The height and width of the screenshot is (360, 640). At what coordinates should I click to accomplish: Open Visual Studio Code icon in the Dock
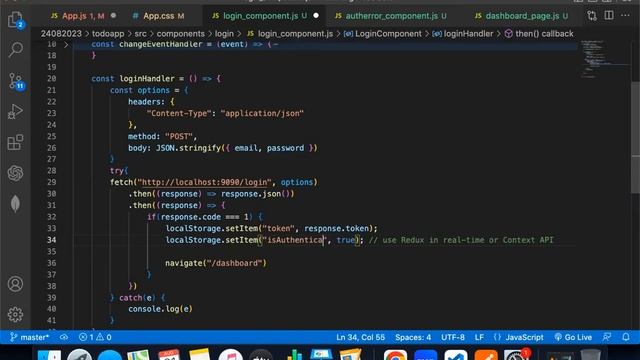pyautogui.click(x=456, y=355)
